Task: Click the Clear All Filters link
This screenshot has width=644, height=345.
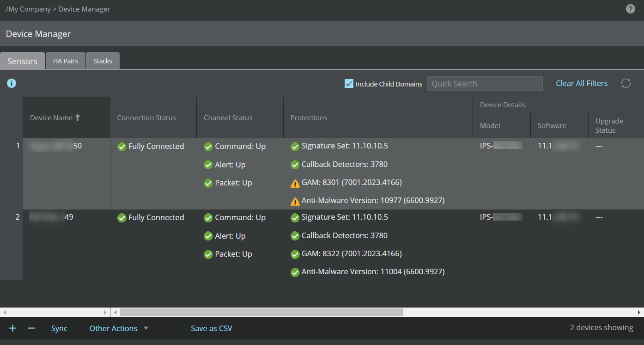Action: point(582,83)
